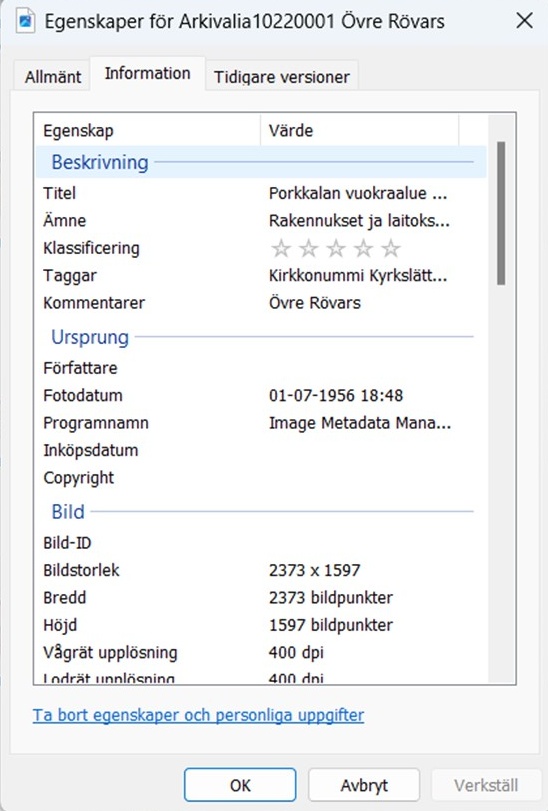This screenshot has height=811, width=548.
Task: Switch to the Allmänt tab
Action: pos(53,77)
